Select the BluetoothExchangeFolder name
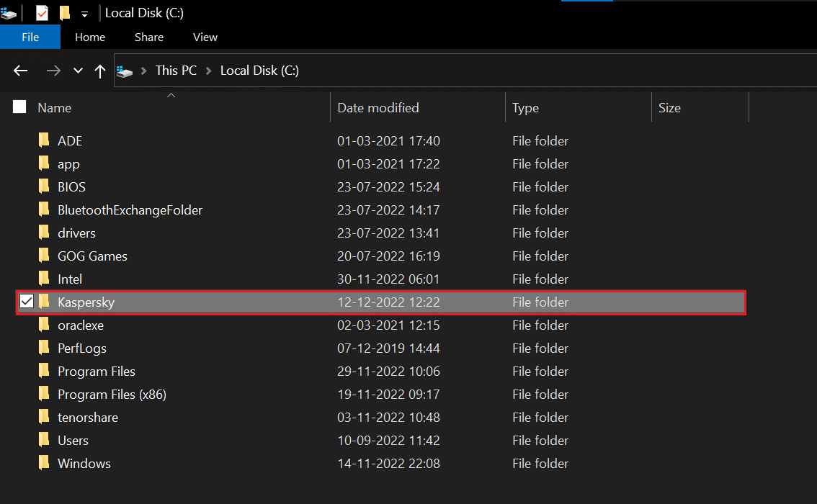Image resolution: width=817 pixels, height=504 pixels. tap(130, 210)
